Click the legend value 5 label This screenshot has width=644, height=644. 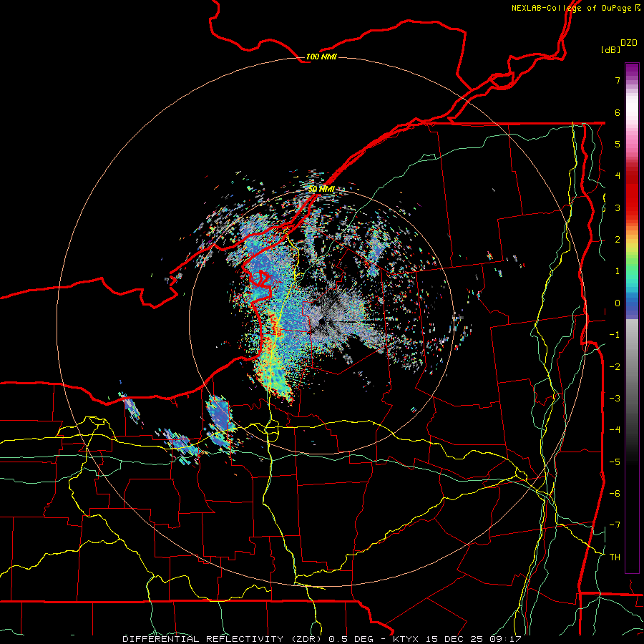(x=618, y=144)
